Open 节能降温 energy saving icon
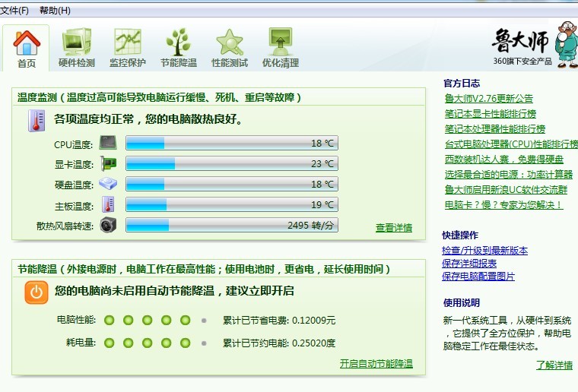 pos(178,43)
